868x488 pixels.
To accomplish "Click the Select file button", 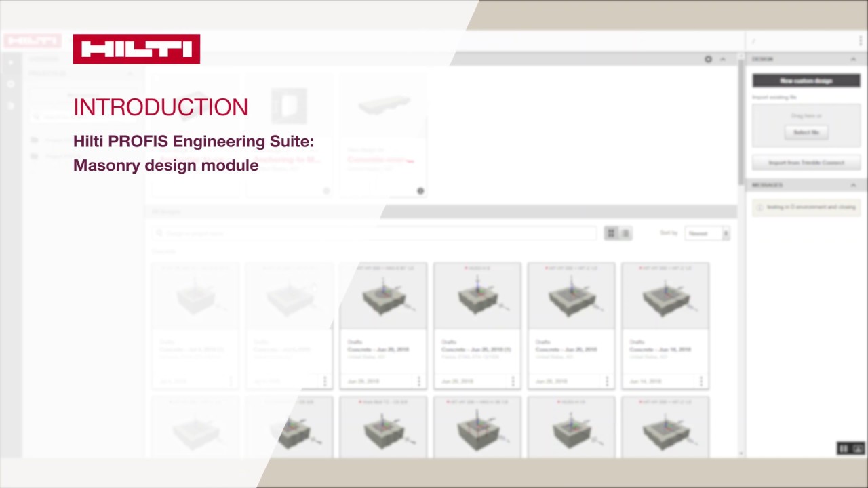I will (x=806, y=132).
